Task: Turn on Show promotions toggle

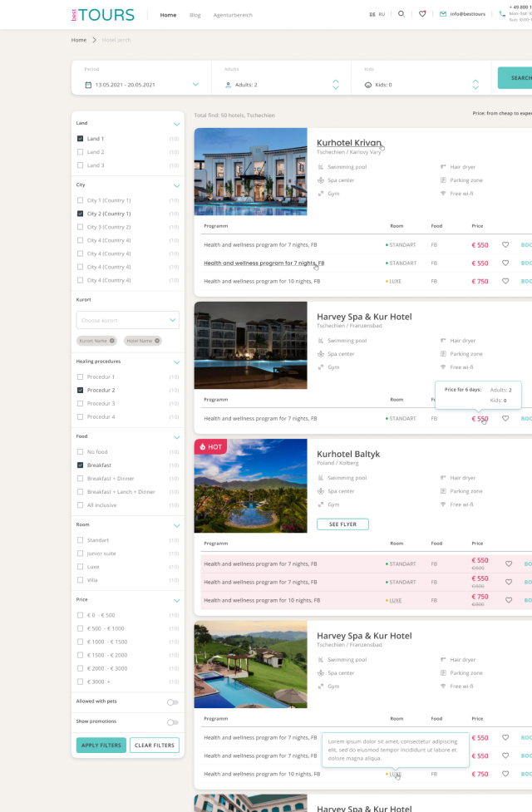Action: pos(172,722)
